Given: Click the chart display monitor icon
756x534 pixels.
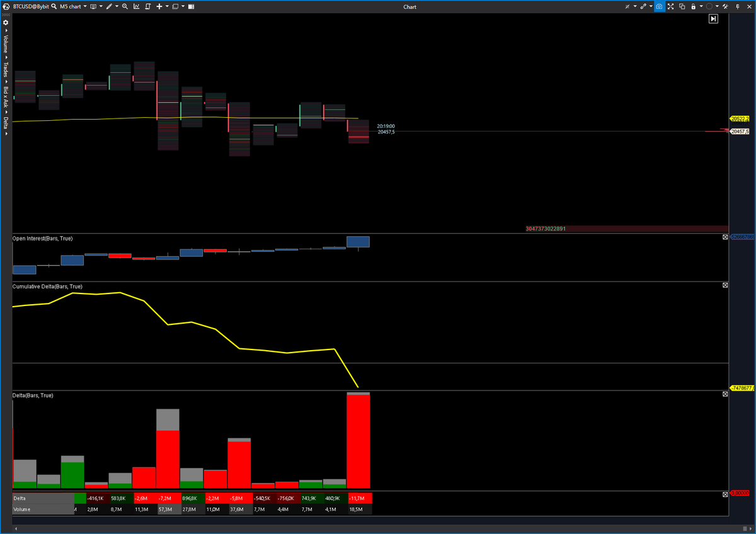Looking at the screenshot, I should pos(93,6).
